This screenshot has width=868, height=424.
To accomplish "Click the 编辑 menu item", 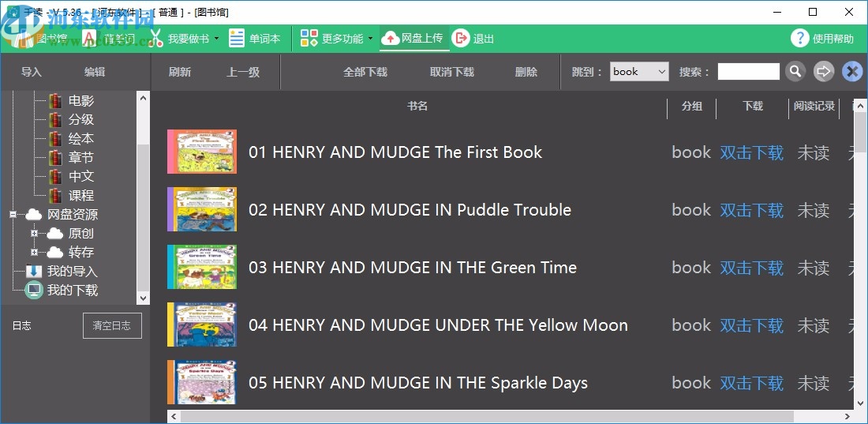I will click(95, 72).
